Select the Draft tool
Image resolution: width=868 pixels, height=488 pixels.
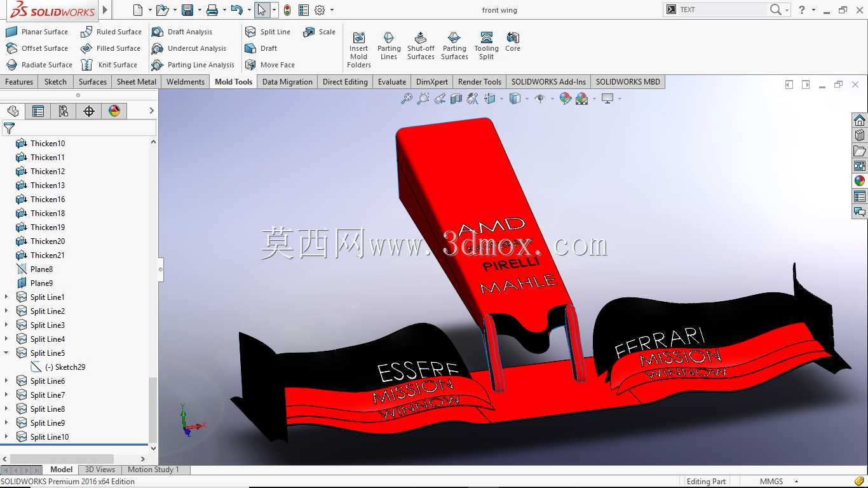[261, 48]
